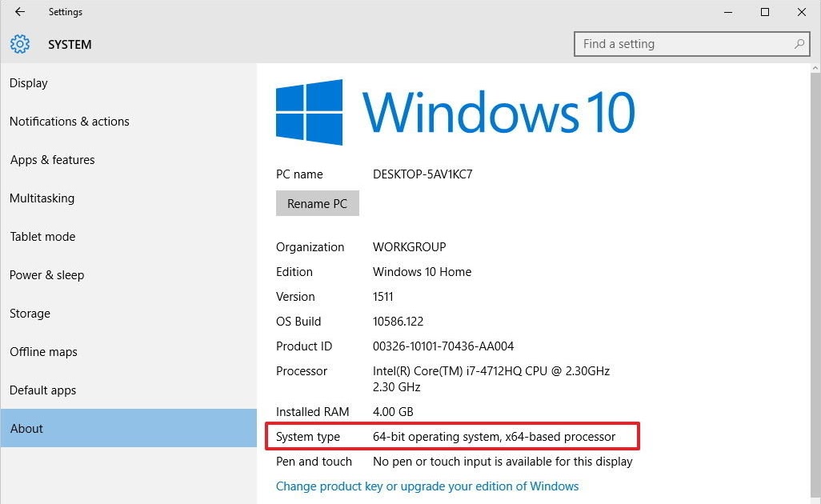Image resolution: width=821 pixels, height=504 pixels.
Task: Click the System settings gear icon
Action: [20, 44]
